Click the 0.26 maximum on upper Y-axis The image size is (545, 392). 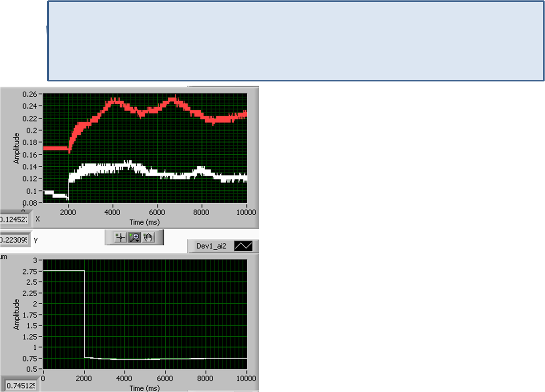point(30,94)
